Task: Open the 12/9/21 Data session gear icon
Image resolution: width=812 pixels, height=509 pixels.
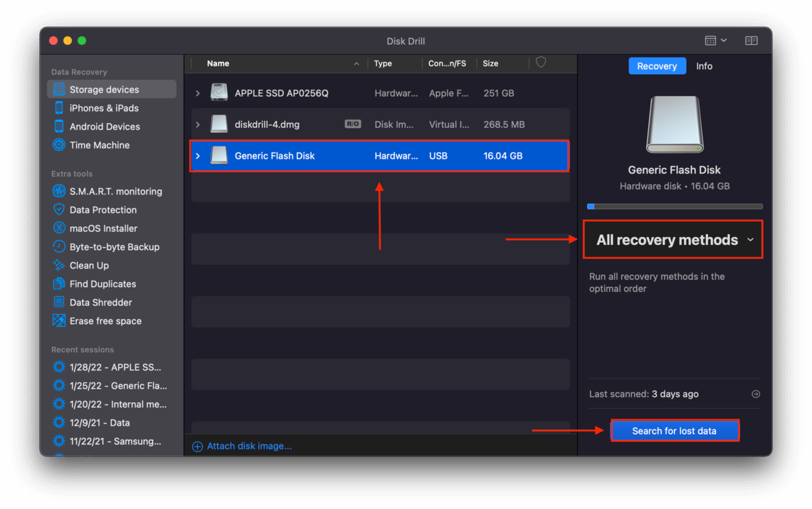Action: [x=59, y=423]
